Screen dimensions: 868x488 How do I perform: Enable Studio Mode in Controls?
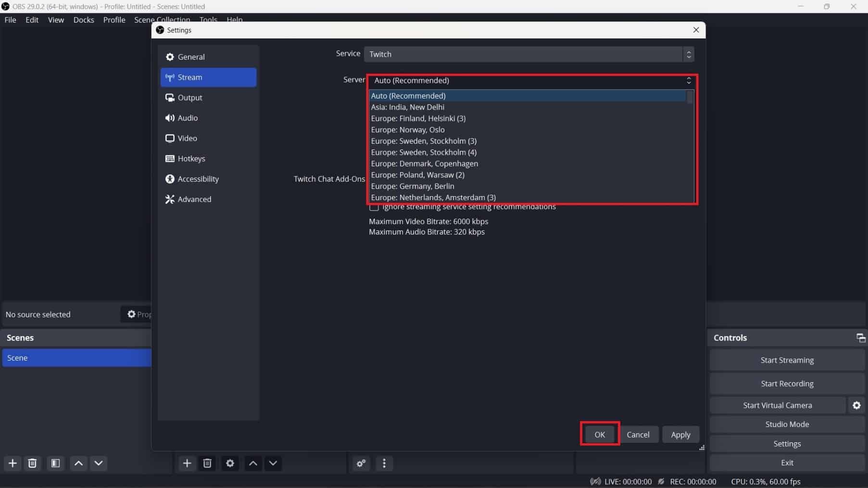(x=787, y=424)
